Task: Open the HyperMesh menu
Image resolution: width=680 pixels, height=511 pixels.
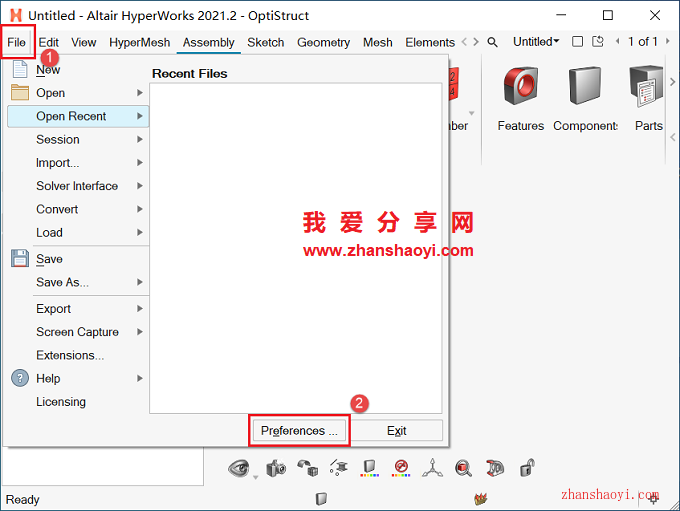Action: tap(140, 42)
